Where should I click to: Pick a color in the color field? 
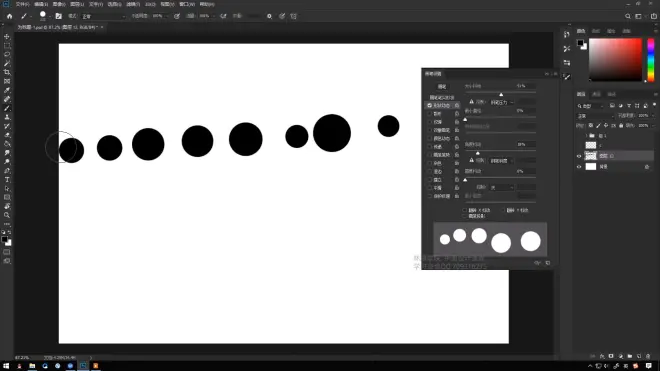tap(615, 59)
